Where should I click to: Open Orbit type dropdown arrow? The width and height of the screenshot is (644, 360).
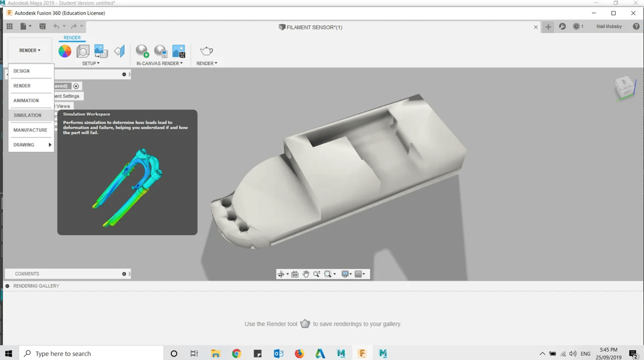[288, 275]
